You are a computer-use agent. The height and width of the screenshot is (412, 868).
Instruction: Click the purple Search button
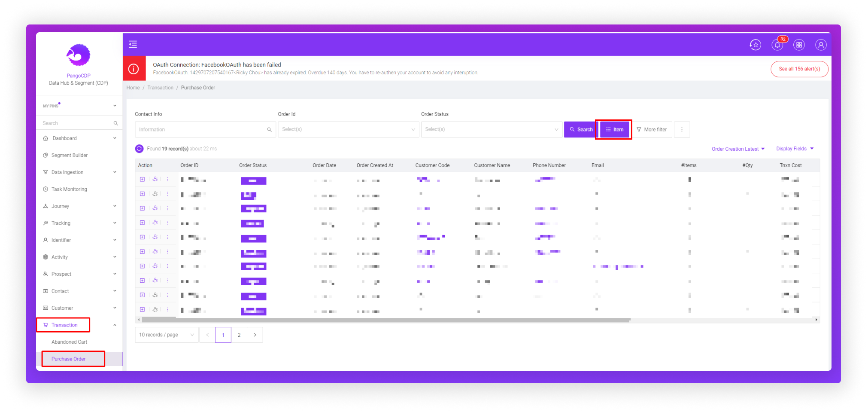(580, 129)
